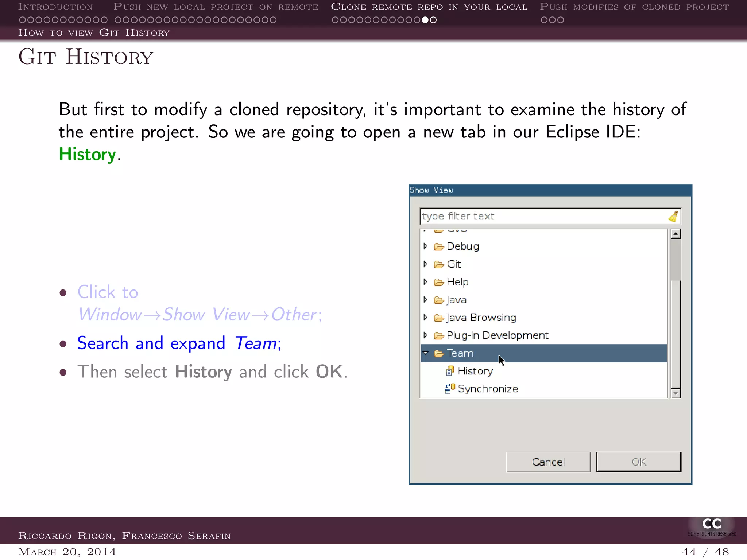747x560 pixels.
Task: Click the clear filter broom icon
Action: pyautogui.click(x=673, y=216)
